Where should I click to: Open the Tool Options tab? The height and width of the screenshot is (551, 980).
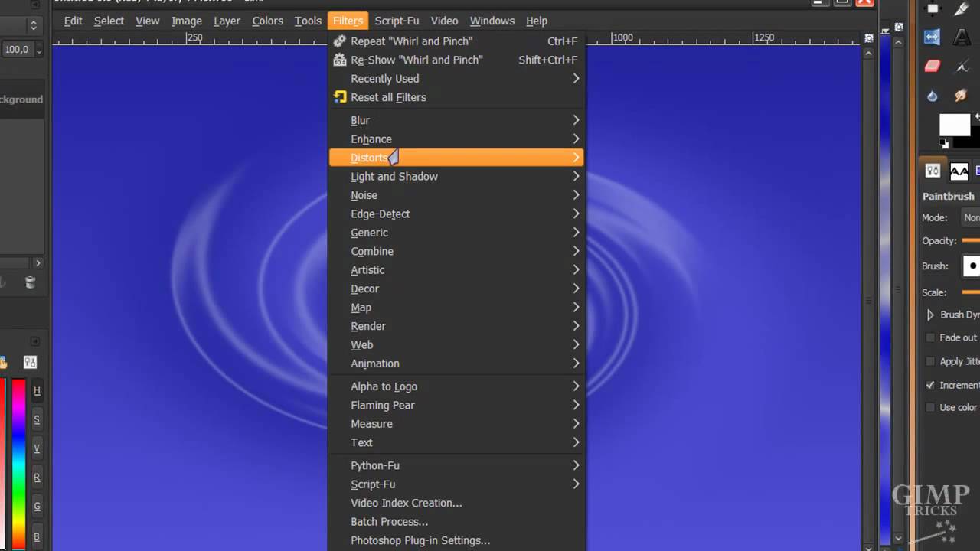pos(933,171)
